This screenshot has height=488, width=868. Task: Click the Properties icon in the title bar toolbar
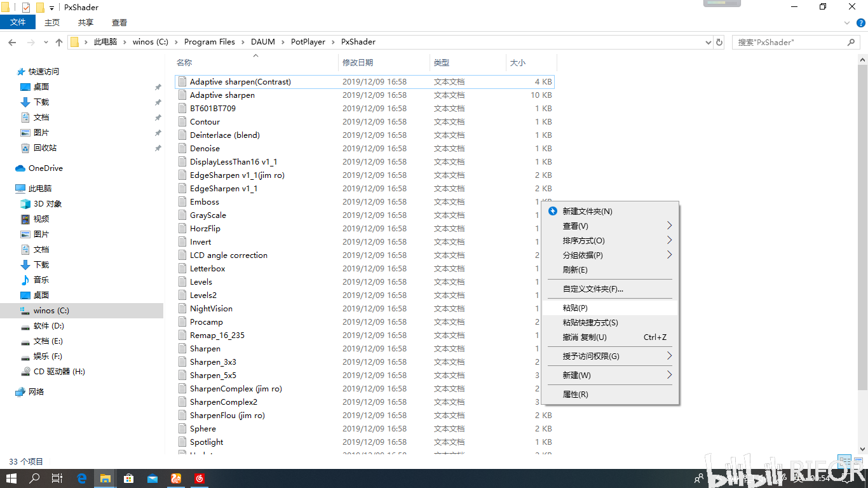coord(26,8)
